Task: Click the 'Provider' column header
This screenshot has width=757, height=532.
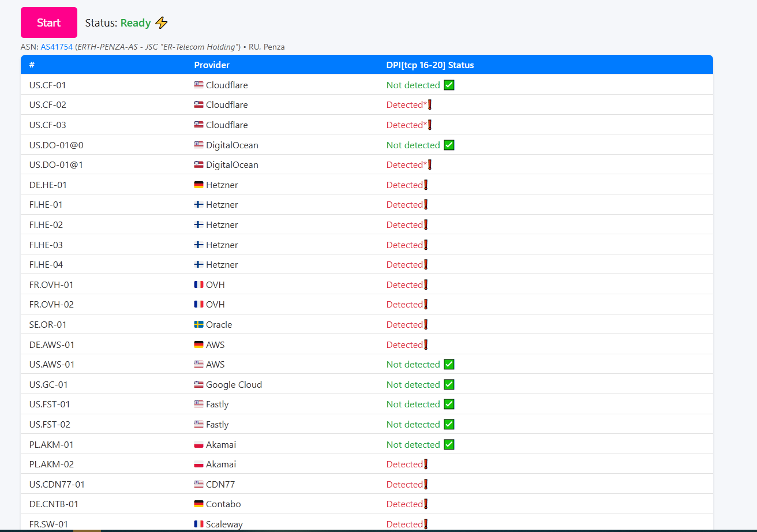Action: (212, 65)
